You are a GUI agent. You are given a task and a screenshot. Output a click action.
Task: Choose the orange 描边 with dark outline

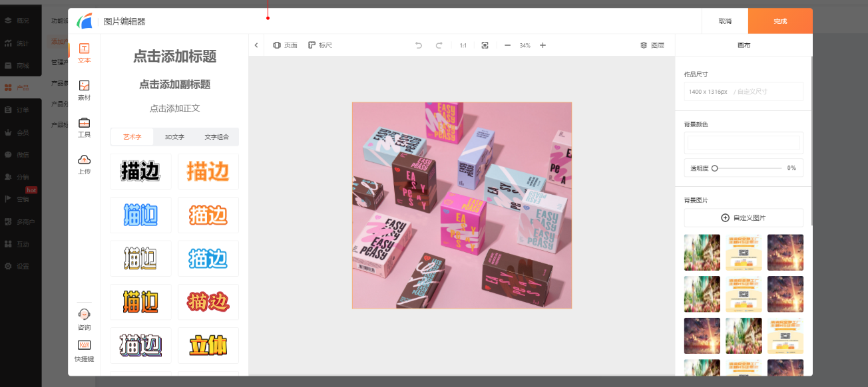140,302
